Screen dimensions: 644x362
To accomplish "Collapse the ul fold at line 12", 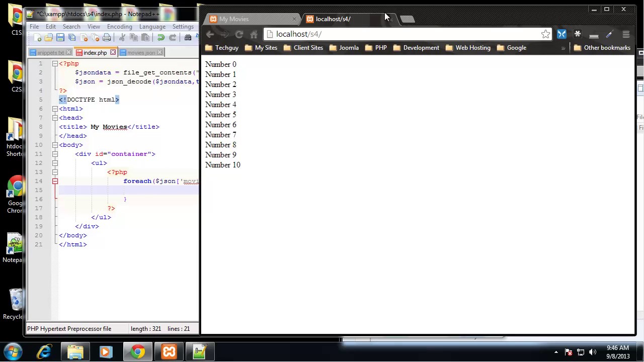I will [55, 163].
